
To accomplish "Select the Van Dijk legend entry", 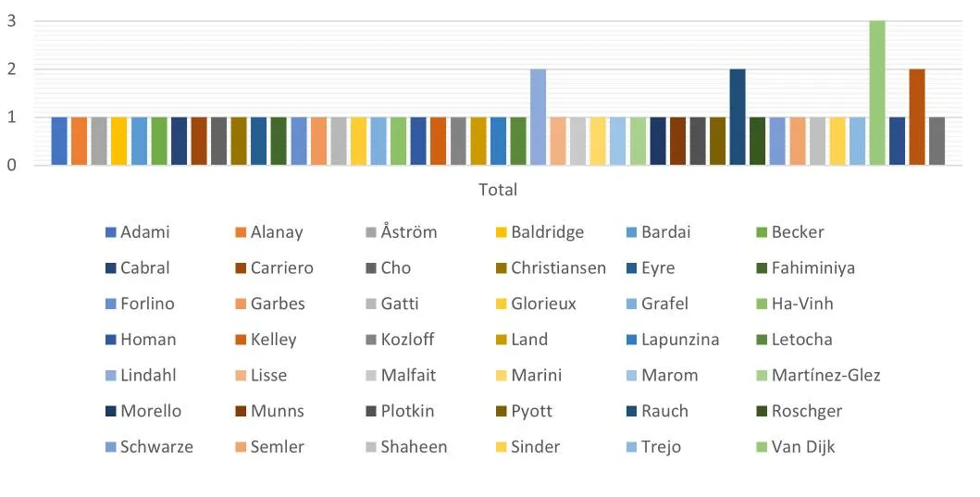I will (796, 447).
